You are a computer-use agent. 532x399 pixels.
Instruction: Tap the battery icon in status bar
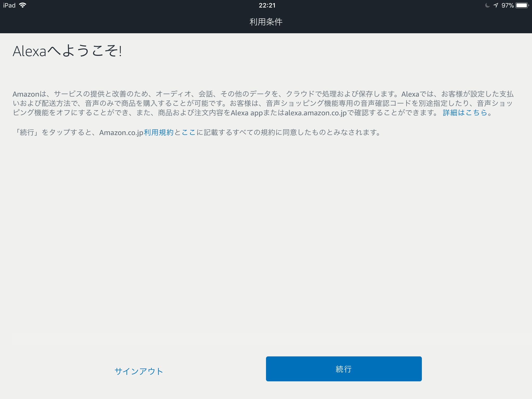click(x=522, y=5)
